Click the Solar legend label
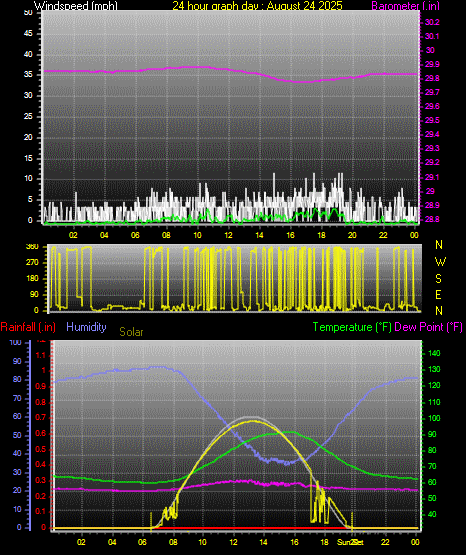The width and height of the screenshot is (466, 555). coord(131,332)
